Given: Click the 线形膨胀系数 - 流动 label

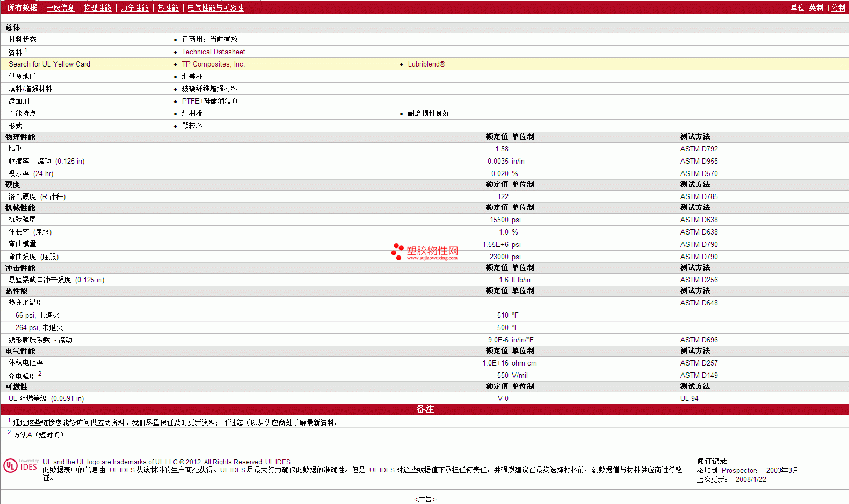Looking at the screenshot, I should pyautogui.click(x=40, y=340).
